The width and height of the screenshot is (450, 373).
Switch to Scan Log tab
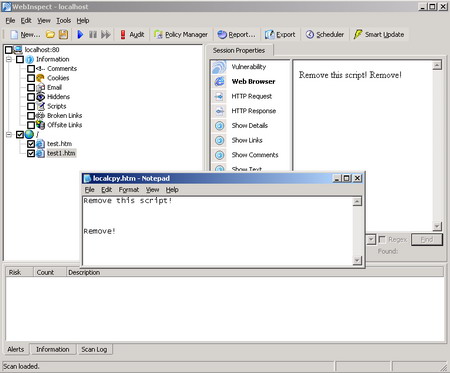(x=94, y=349)
